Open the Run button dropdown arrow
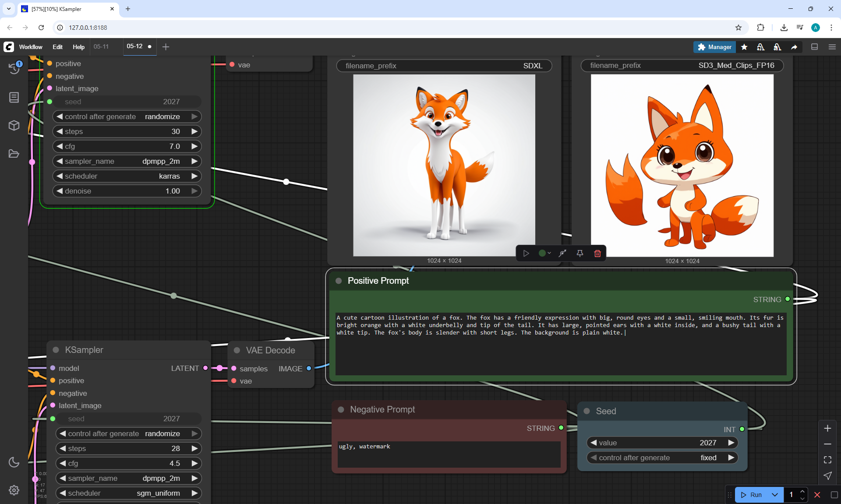Viewport: 841px width, 504px height. pos(775,495)
